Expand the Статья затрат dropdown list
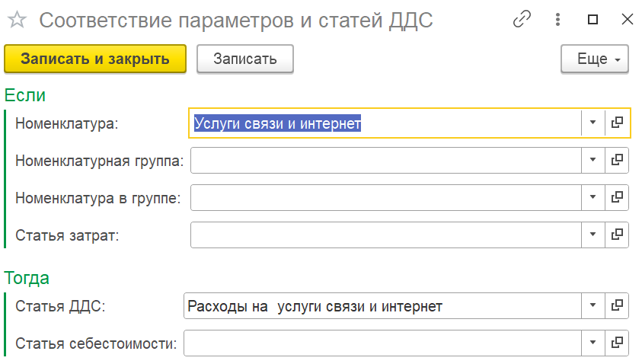Image resolution: width=642 pixels, height=364 pixels. [592, 235]
